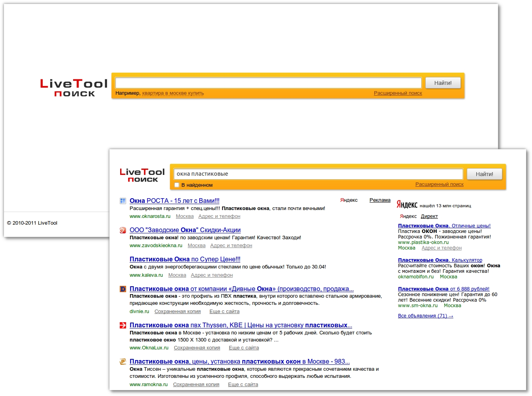The image size is (532, 396).
Task: Click the red arrow favicon beside Thyssen, KBE result
Action: 123,325
